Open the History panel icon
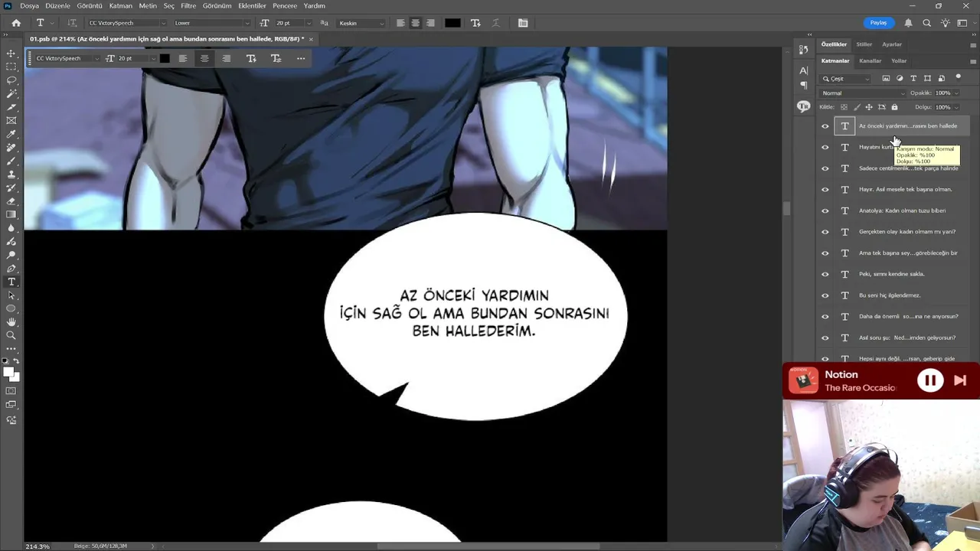 coord(803,50)
